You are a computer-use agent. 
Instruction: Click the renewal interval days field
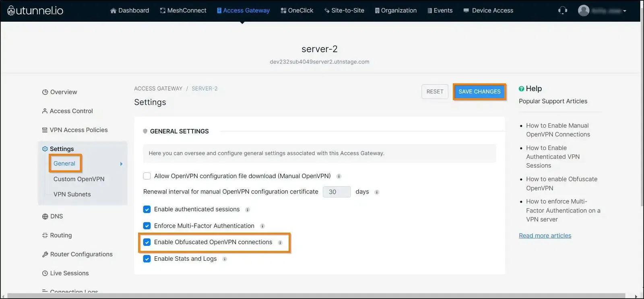[337, 192]
